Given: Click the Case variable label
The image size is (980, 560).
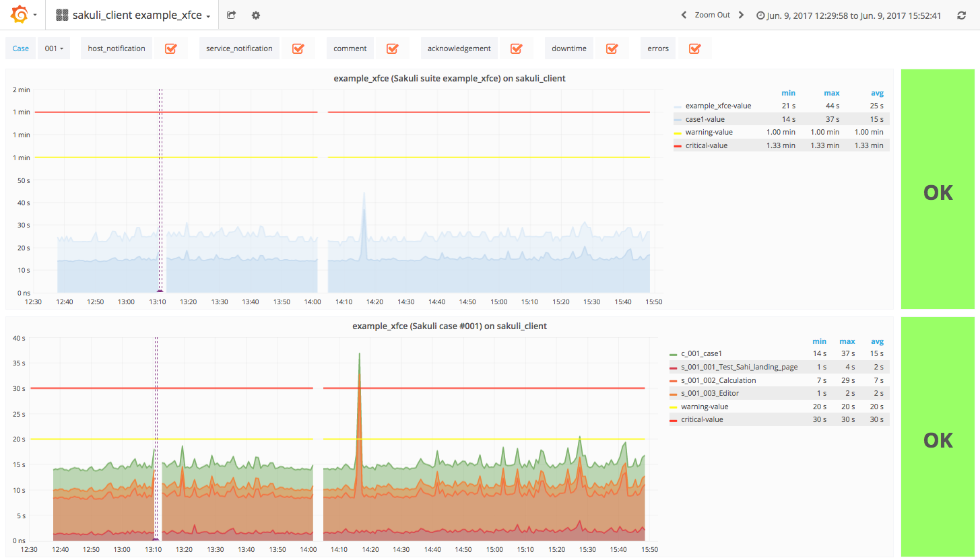Looking at the screenshot, I should tap(21, 48).
